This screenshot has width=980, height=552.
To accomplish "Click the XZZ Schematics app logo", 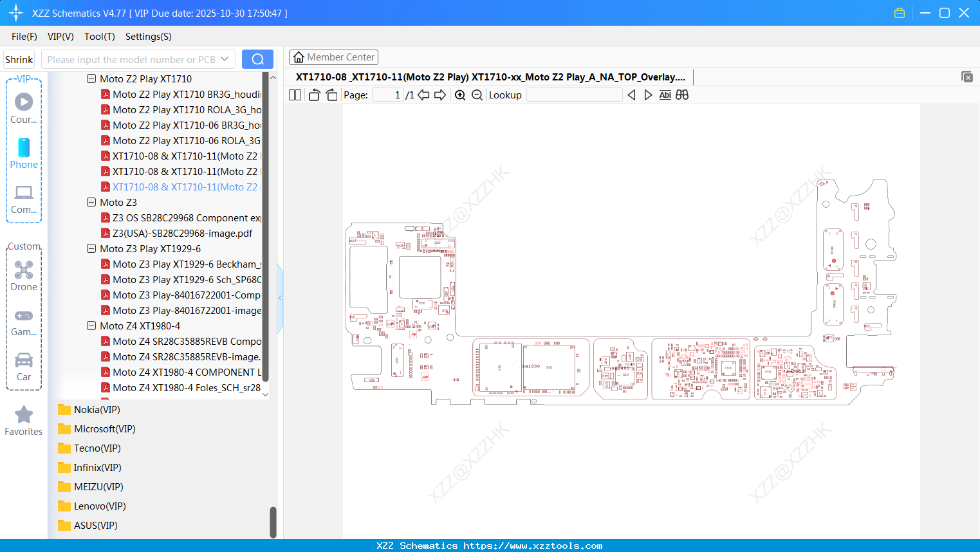I will [x=16, y=13].
